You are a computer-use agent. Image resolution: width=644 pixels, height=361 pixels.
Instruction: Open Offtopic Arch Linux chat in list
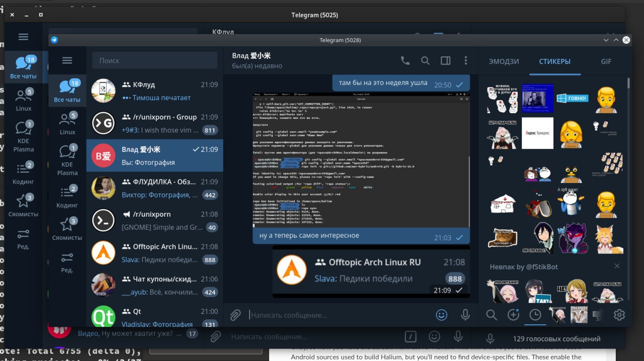(155, 253)
